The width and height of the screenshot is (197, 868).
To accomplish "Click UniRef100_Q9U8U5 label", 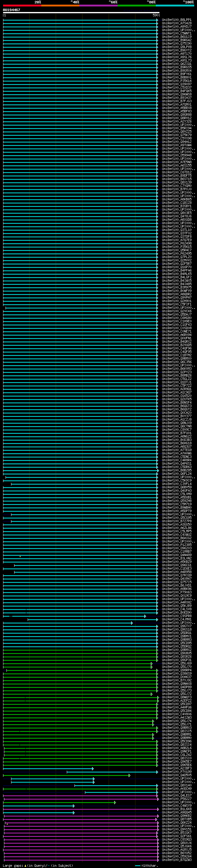I will pos(176,653).
